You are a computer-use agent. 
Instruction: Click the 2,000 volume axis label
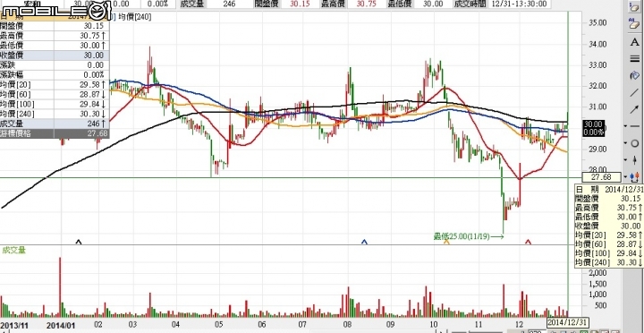tap(598, 274)
